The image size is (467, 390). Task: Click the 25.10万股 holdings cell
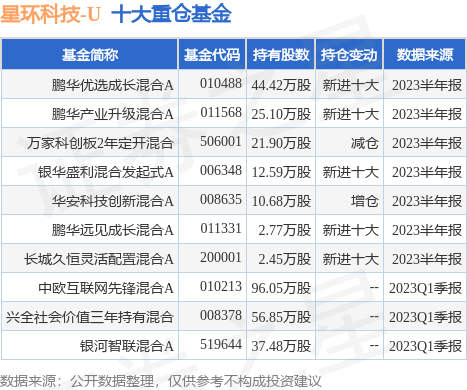point(281,114)
